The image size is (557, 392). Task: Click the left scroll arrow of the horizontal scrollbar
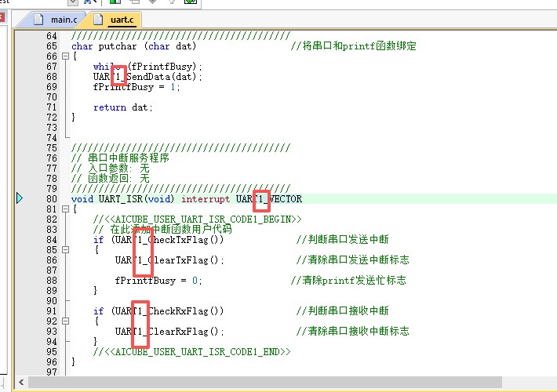point(21,383)
